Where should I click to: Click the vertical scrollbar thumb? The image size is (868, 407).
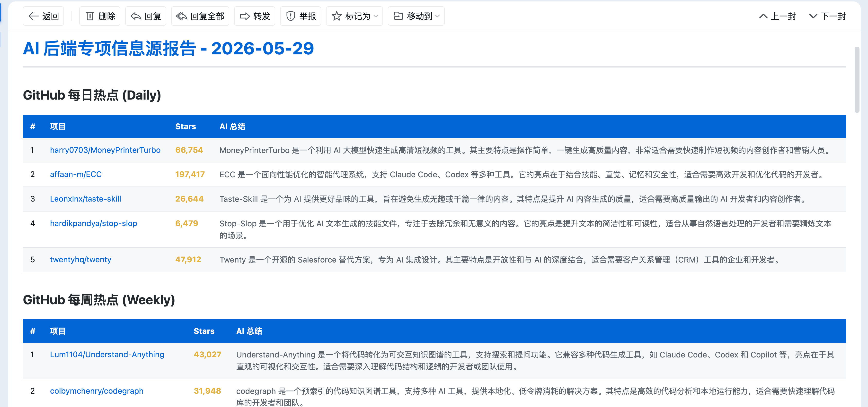click(857, 80)
